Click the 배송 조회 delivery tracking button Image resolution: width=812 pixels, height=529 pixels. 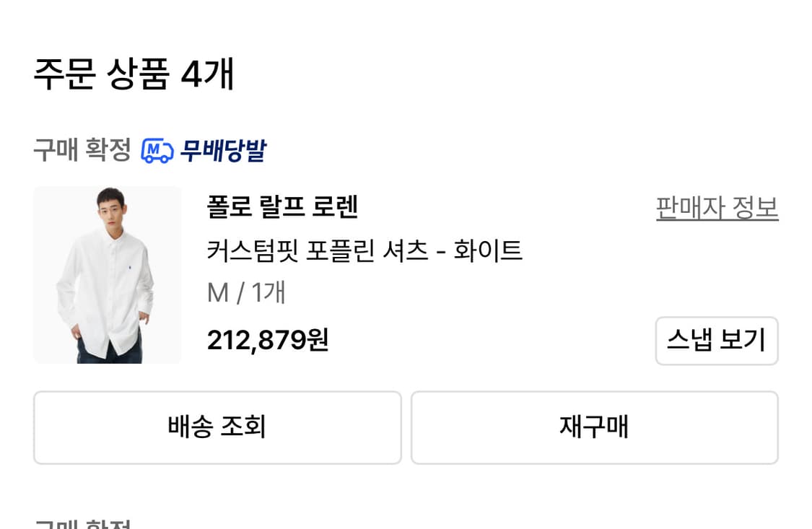click(217, 427)
